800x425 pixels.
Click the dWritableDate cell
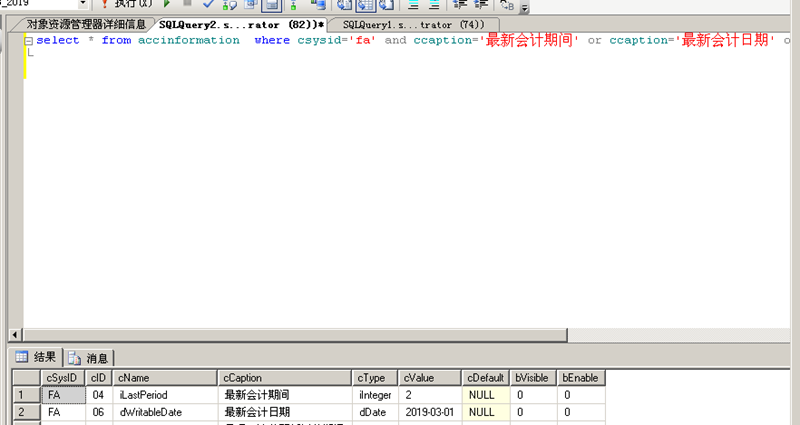(165, 412)
